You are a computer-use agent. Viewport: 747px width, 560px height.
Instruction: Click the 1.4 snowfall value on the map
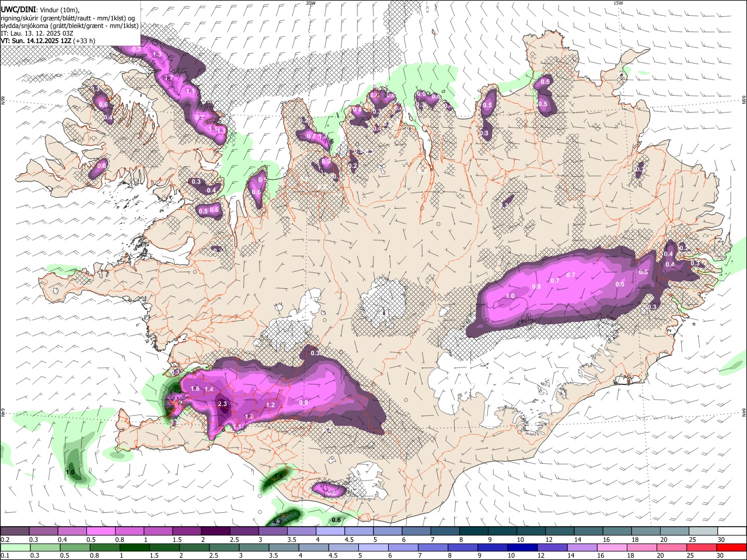point(209,389)
